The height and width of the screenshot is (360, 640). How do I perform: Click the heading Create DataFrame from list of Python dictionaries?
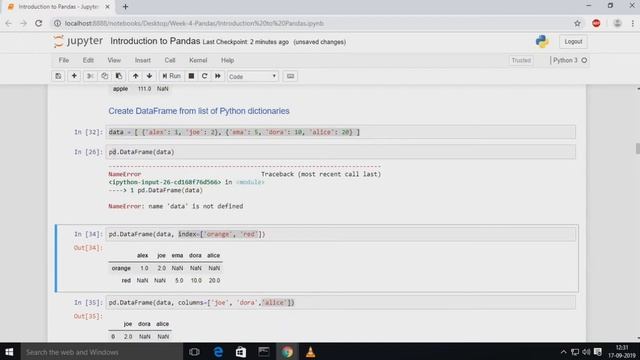199,111
